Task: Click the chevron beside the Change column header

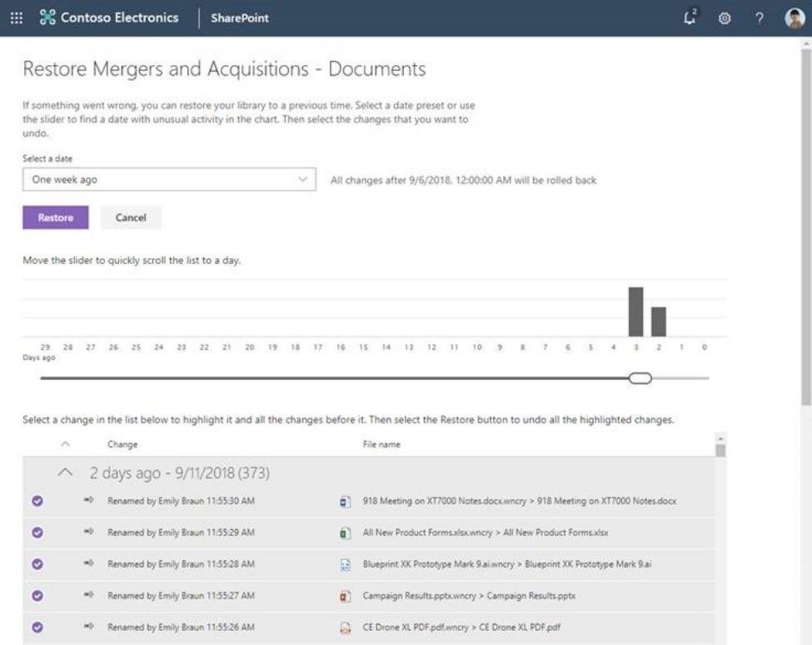Action: 65,444
